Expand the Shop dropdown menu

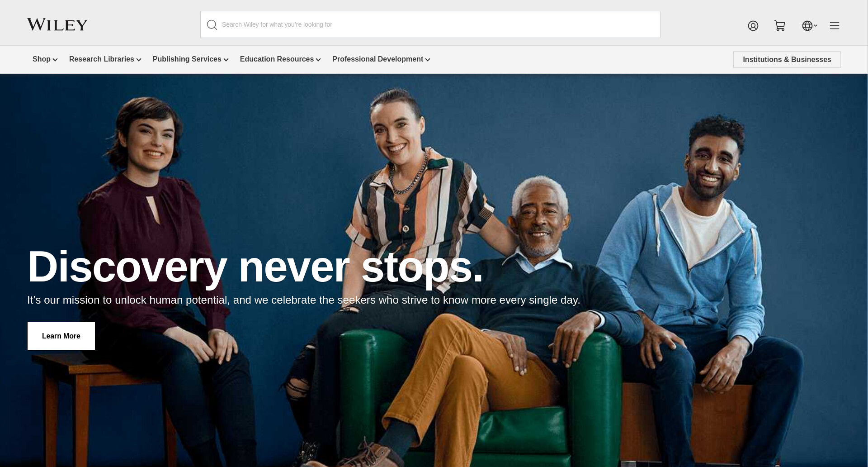[x=45, y=59]
